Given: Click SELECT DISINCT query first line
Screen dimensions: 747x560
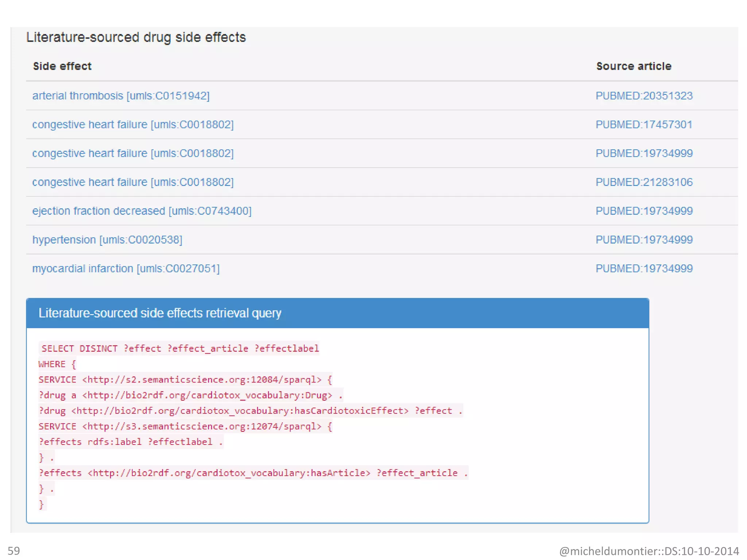Looking at the screenshot, I should (x=180, y=349).
